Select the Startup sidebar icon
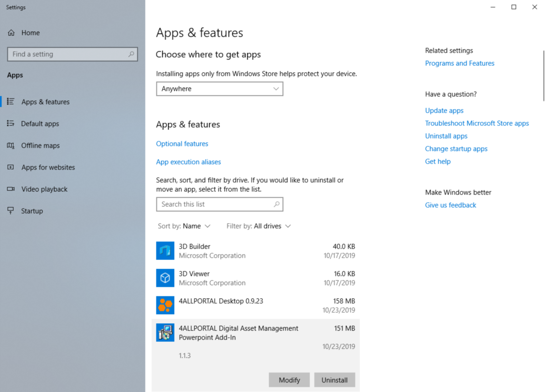Image resolution: width=545 pixels, height=392 pixels. (10, 210)
